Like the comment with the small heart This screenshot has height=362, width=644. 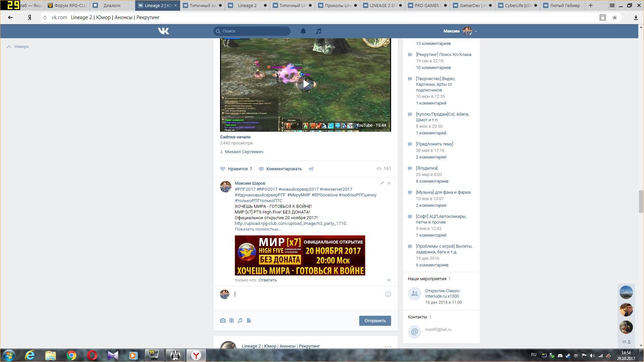point(389,281)
